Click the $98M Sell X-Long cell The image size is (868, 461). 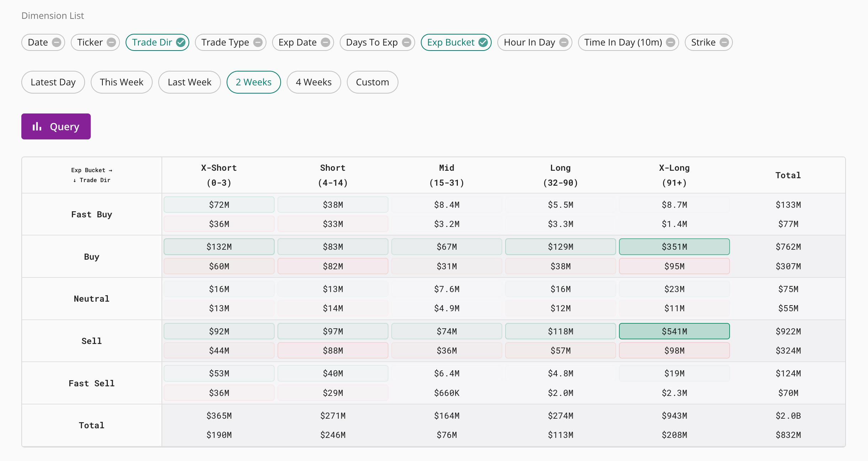pyautogui.click(x=674, y=351)
